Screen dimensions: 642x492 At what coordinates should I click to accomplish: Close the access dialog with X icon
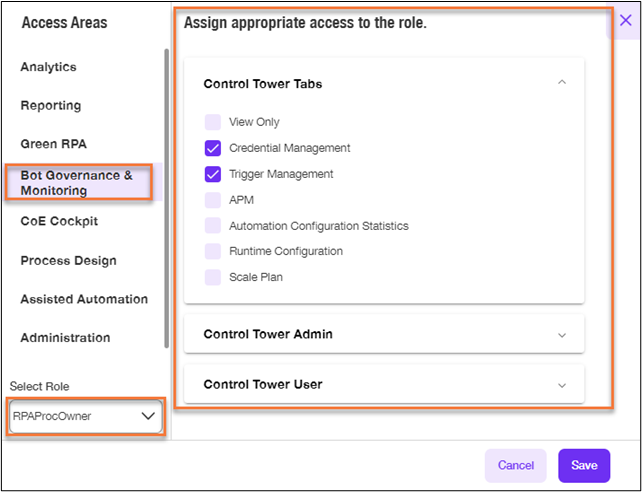(626, 20)
